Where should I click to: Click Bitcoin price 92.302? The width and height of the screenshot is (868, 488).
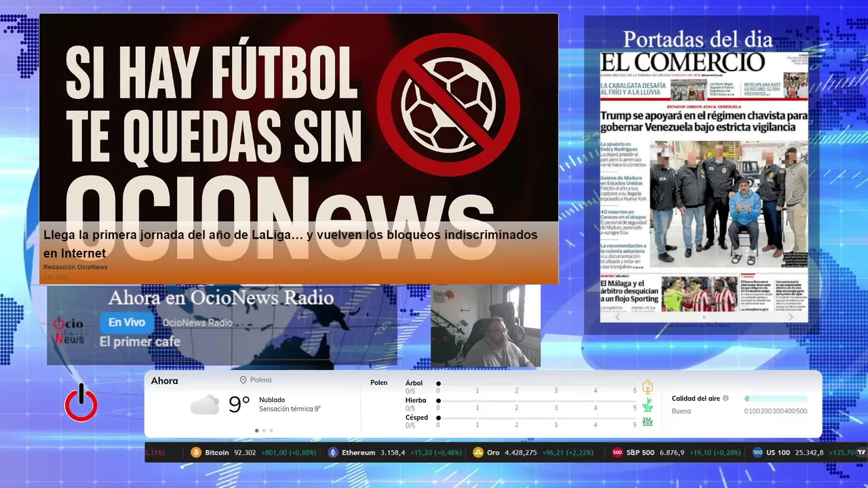(245, 452)
